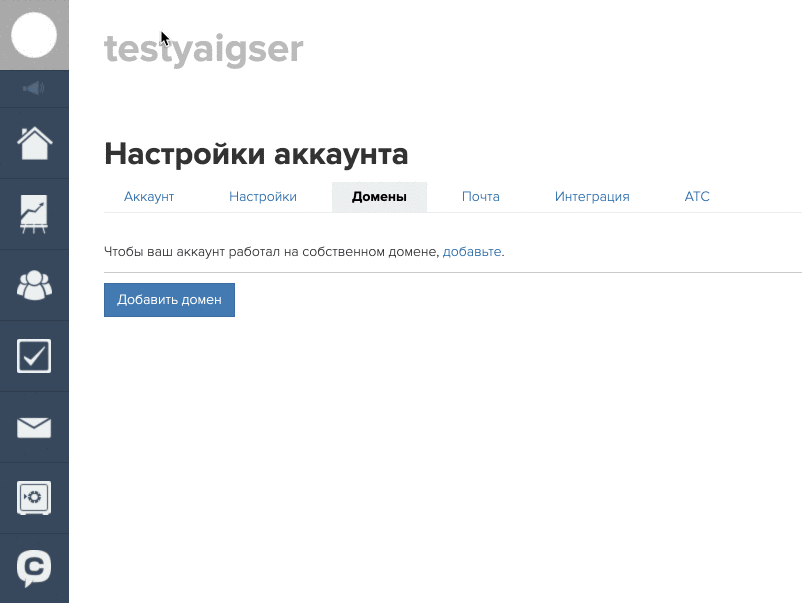Click the Настройки аккаунта page heading

(x=256, y=155)
